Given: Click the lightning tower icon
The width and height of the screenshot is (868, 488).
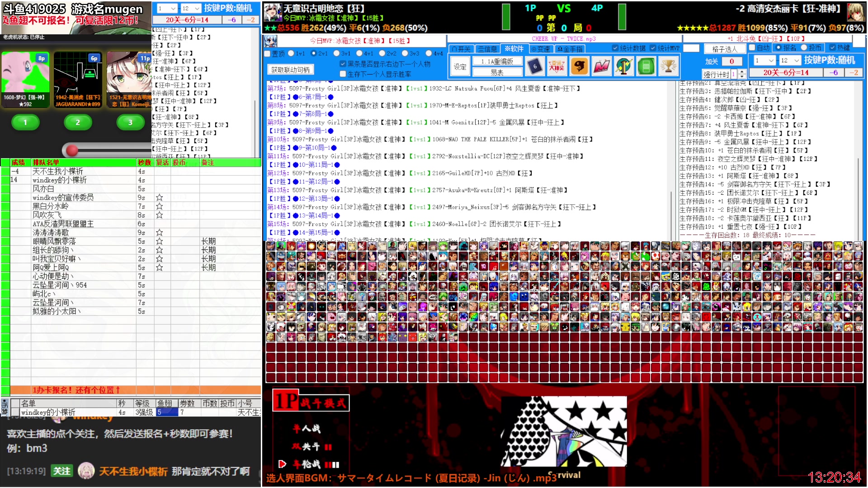Looking at the screenshot, I should click(624, 66).
